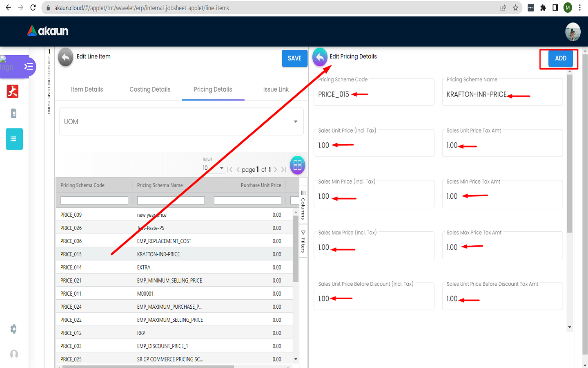Select the teal list icon in sidebar
This screenshot has height=368, width=588.
click(14, 139)
